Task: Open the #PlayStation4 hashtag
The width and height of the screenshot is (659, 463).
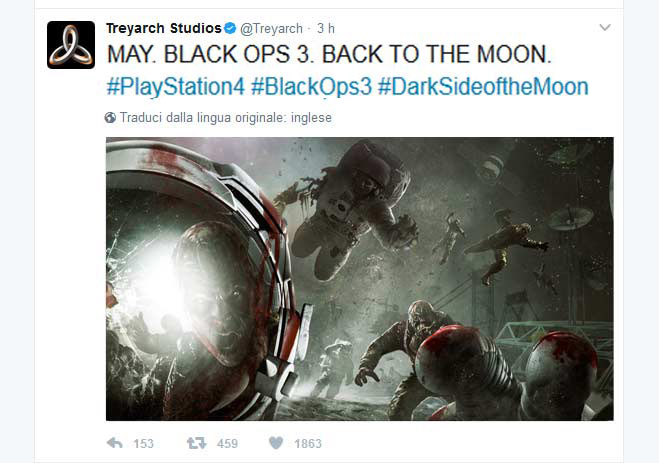Action: point(176,87)
